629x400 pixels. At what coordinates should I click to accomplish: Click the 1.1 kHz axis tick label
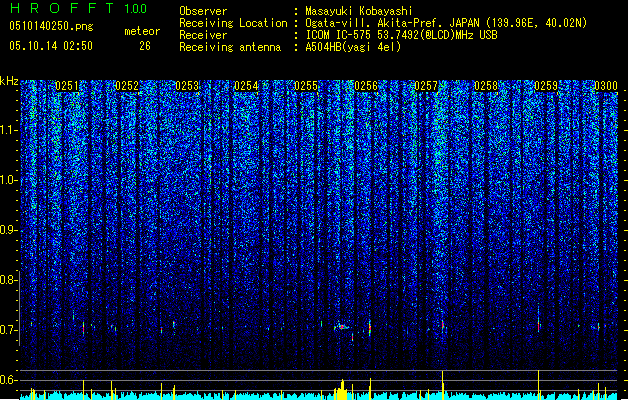coord(9,130)
